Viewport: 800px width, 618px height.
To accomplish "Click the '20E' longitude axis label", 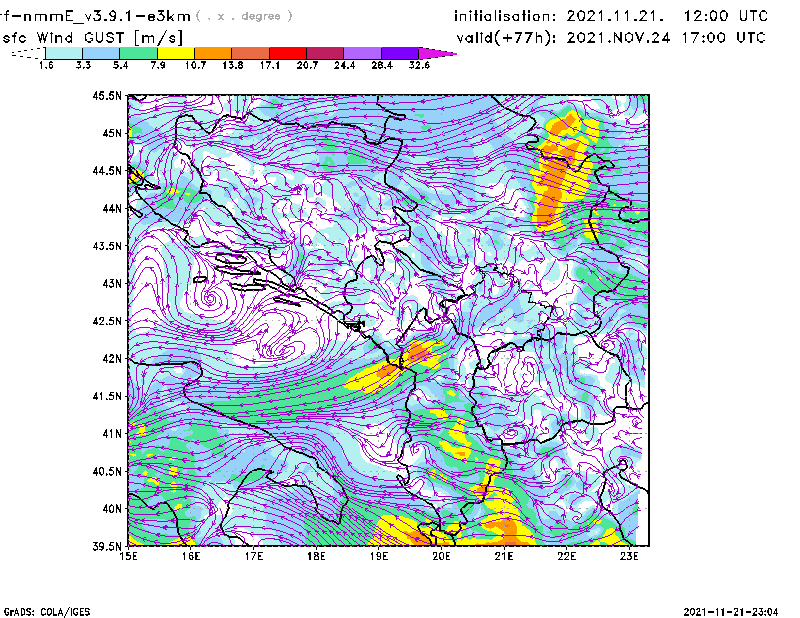I will (x=441, y=556).
